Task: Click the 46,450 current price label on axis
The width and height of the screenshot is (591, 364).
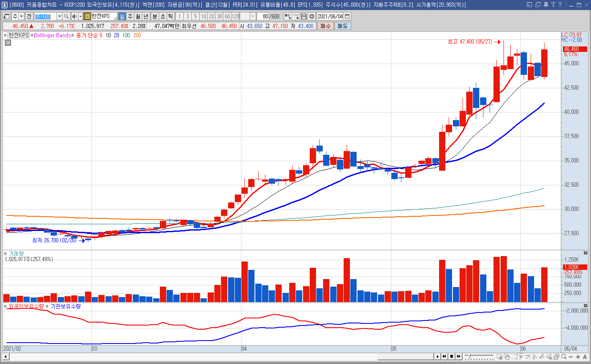Action: [x=575, y=49]
